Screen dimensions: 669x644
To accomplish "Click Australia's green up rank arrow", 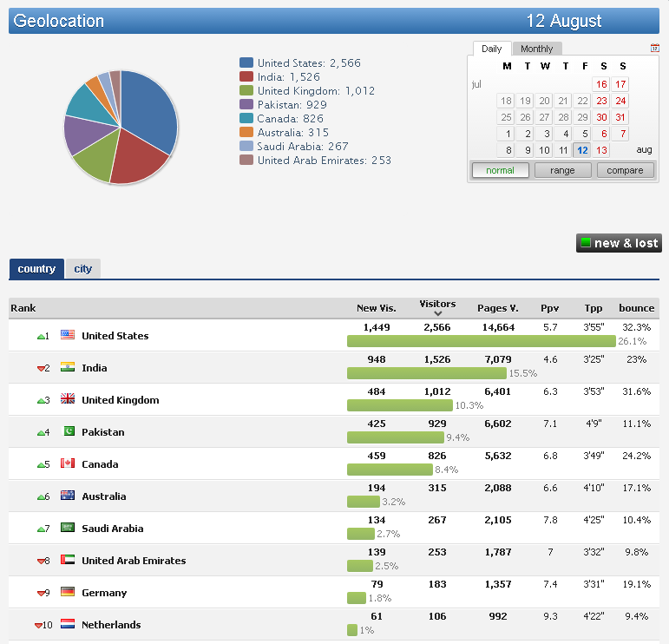I will tap(41, 496).
